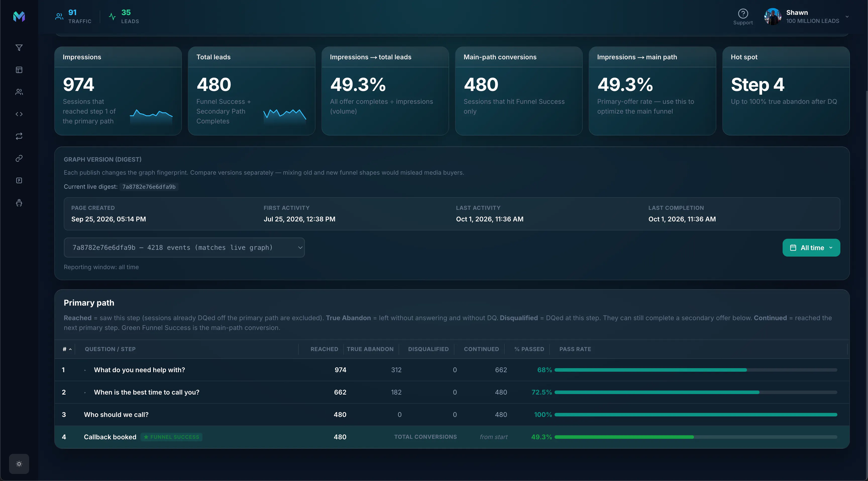Open the code embed sidebar icon

point(19,114)
